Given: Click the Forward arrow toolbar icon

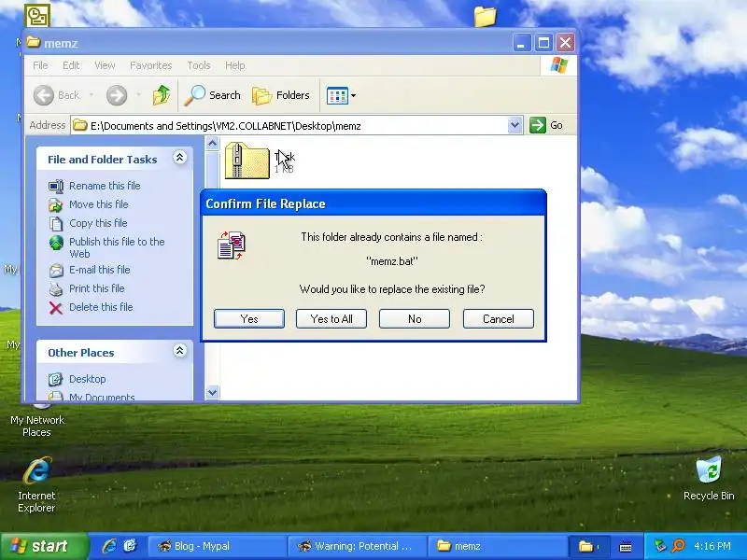Looking at the screenshot, I should click(x=117, y=95).
